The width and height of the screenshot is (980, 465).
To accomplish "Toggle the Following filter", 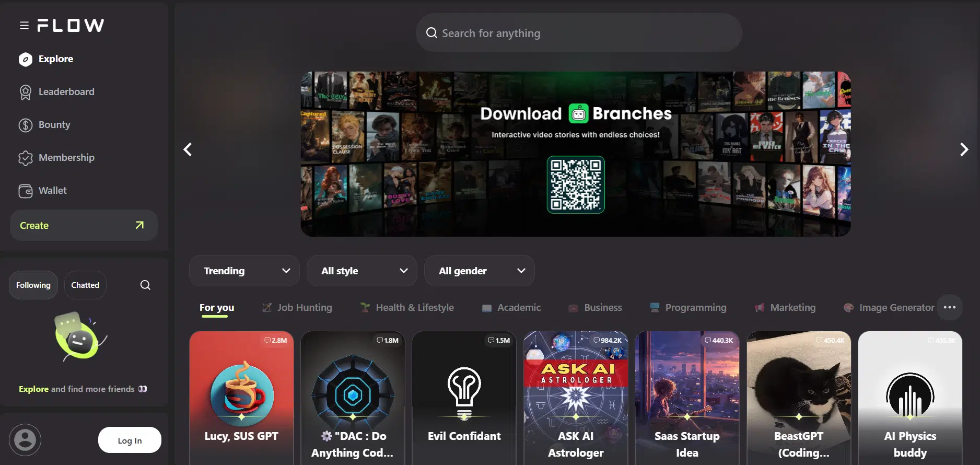I will click(33, 285).
